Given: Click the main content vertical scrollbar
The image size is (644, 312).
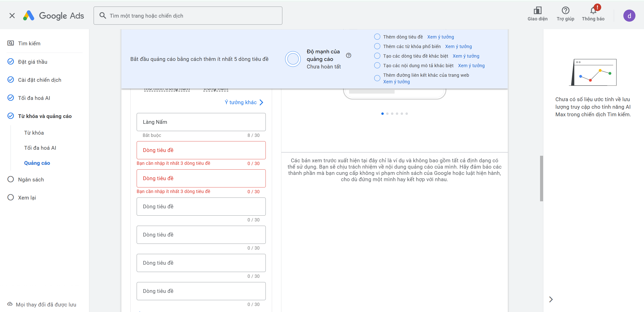Looking at the screenshot, I should [541, 178].
